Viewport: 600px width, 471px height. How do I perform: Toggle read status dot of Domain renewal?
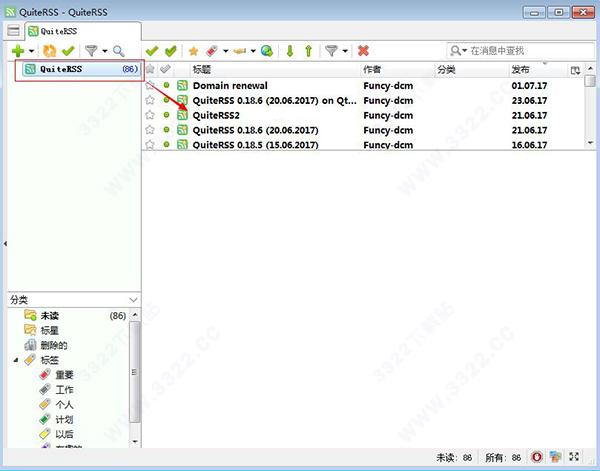166,85
